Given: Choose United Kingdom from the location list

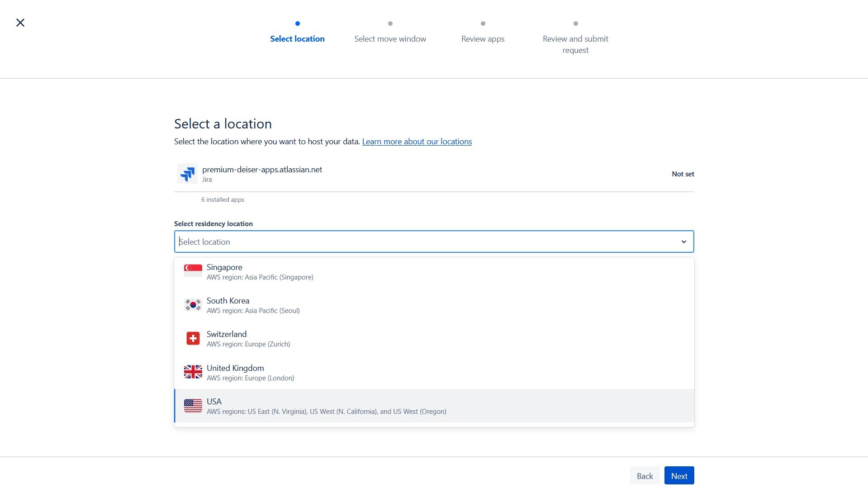Looking at the screenshot, I should pos(434,373).
